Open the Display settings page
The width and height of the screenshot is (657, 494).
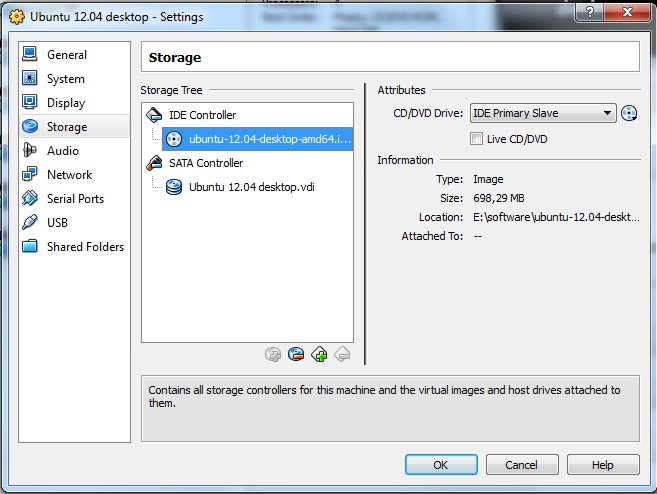coord(74,102)
